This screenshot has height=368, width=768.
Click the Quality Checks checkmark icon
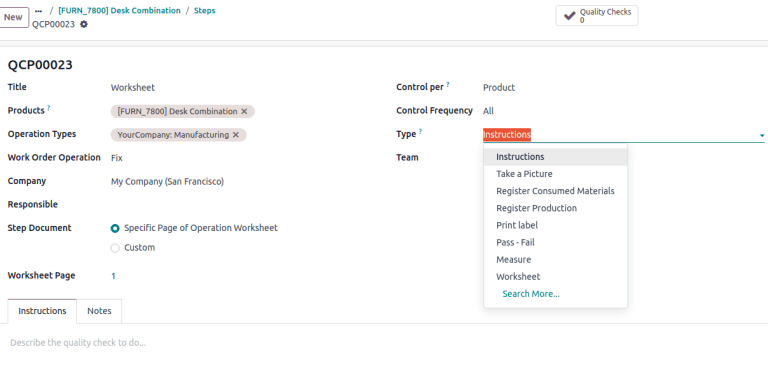pyautogui.click(x=569, y=16)
